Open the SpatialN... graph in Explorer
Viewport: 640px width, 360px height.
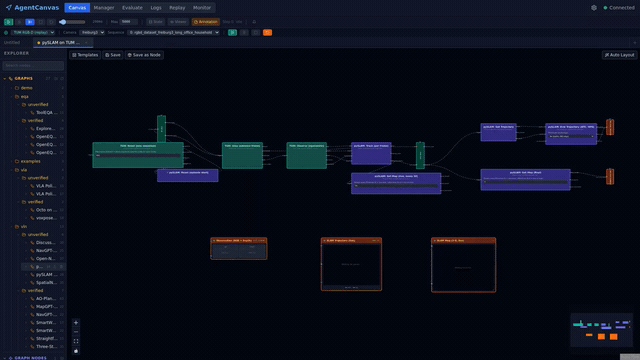[x=46, y=282]
